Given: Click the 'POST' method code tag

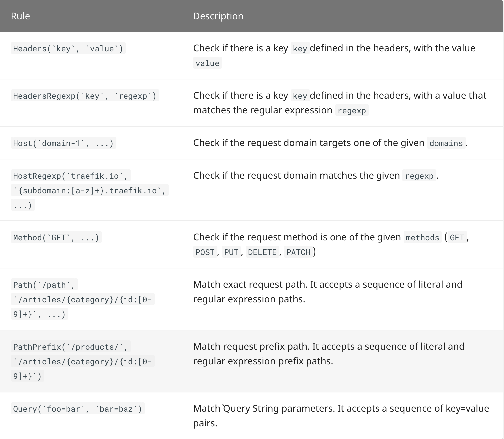Looking at the screenshot, I should [x=205, y=252].
